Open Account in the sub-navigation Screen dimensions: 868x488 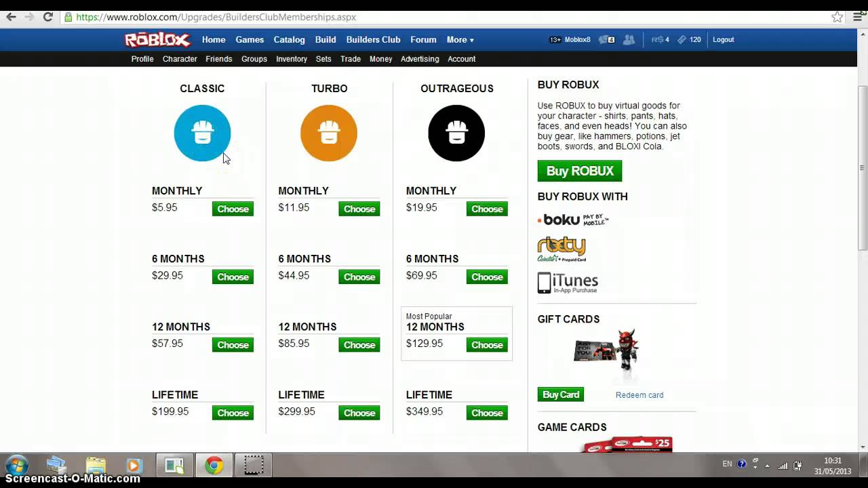[x=461, y=59]
